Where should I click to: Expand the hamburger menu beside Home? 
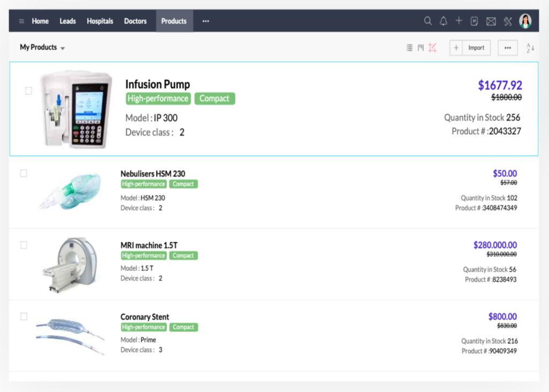(x=21, y=21)
